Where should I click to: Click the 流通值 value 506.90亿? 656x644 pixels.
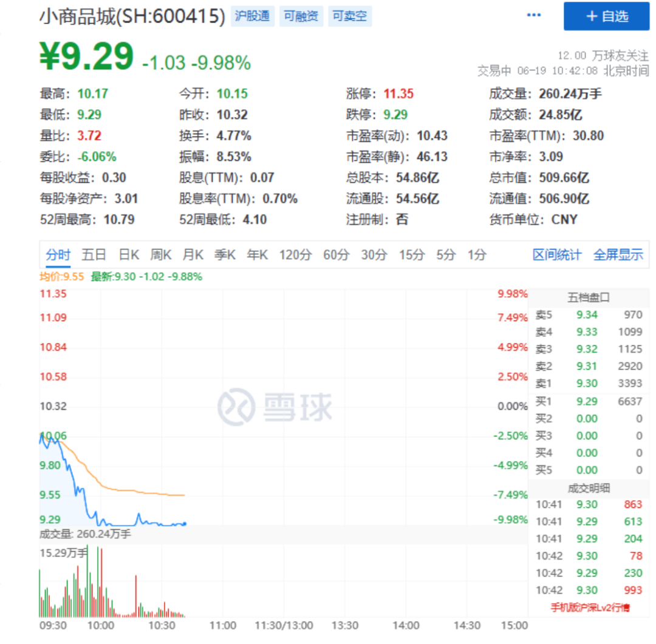564,198
